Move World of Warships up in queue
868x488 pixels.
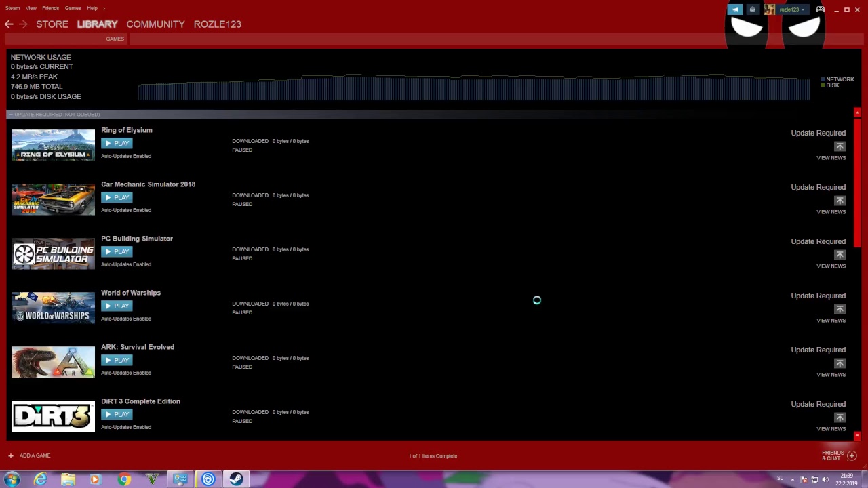(840, 309)
